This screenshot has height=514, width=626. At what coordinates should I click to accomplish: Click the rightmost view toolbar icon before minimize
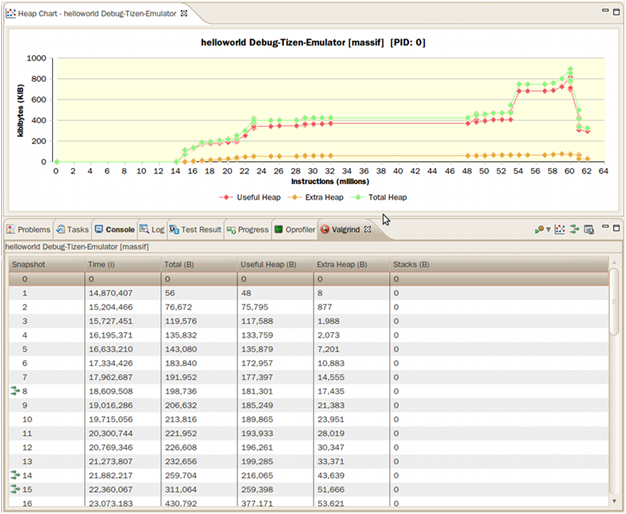tap(589, 229)
